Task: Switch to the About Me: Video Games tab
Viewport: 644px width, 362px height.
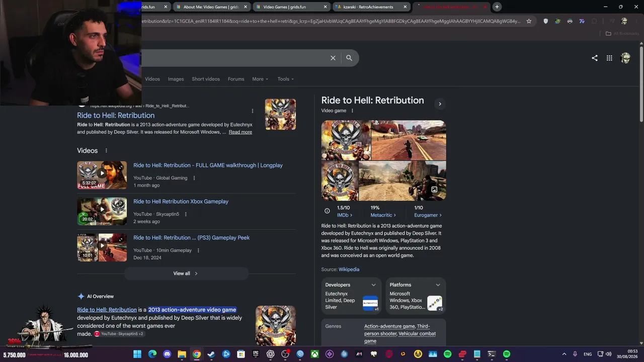Action: [x=211, y=7]
